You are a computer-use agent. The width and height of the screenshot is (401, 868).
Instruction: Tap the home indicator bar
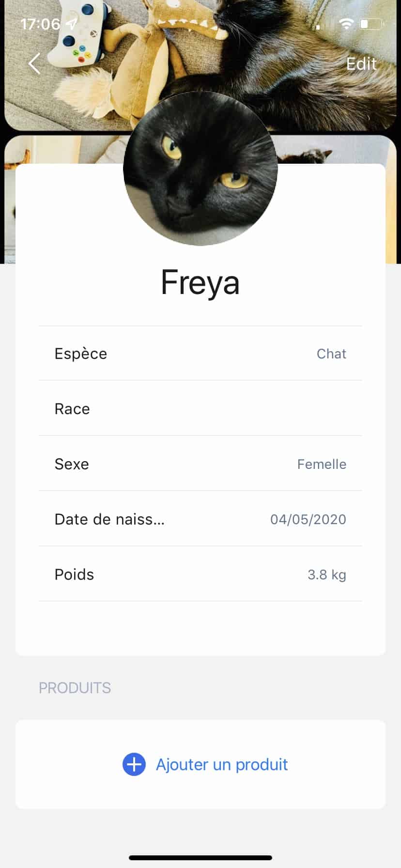click(200, 858)
